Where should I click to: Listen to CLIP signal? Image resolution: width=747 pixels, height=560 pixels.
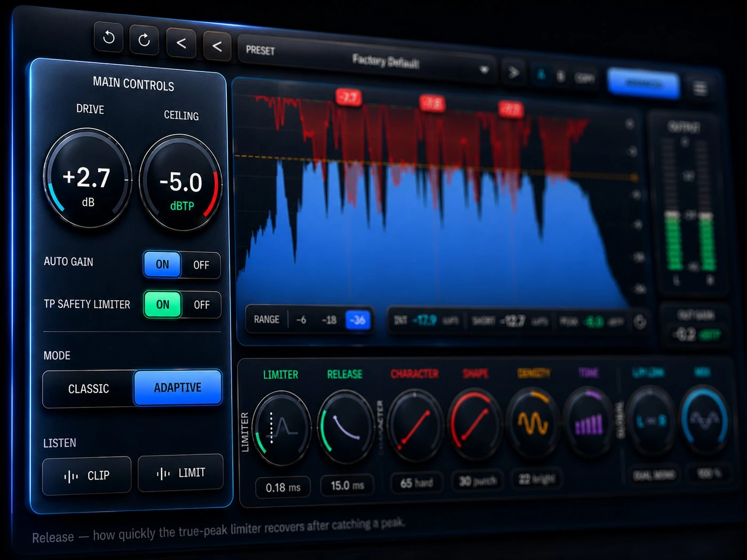click(86, 476)
